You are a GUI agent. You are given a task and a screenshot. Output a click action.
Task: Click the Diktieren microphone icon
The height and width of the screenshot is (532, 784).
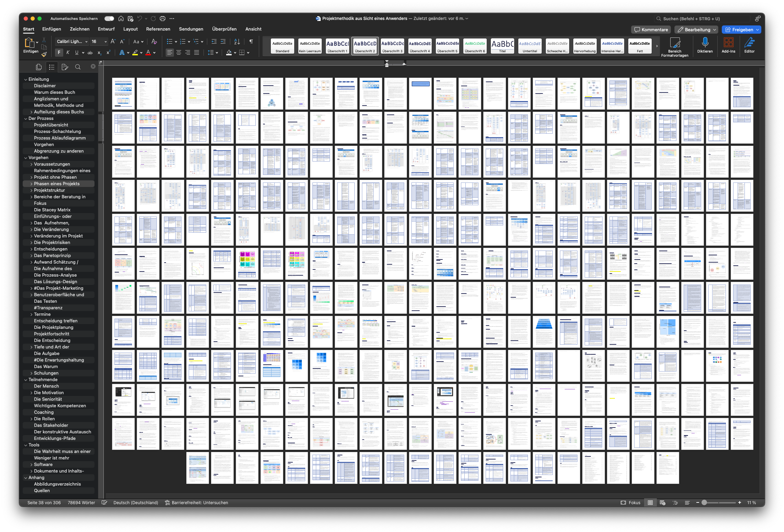coord(705,43)
